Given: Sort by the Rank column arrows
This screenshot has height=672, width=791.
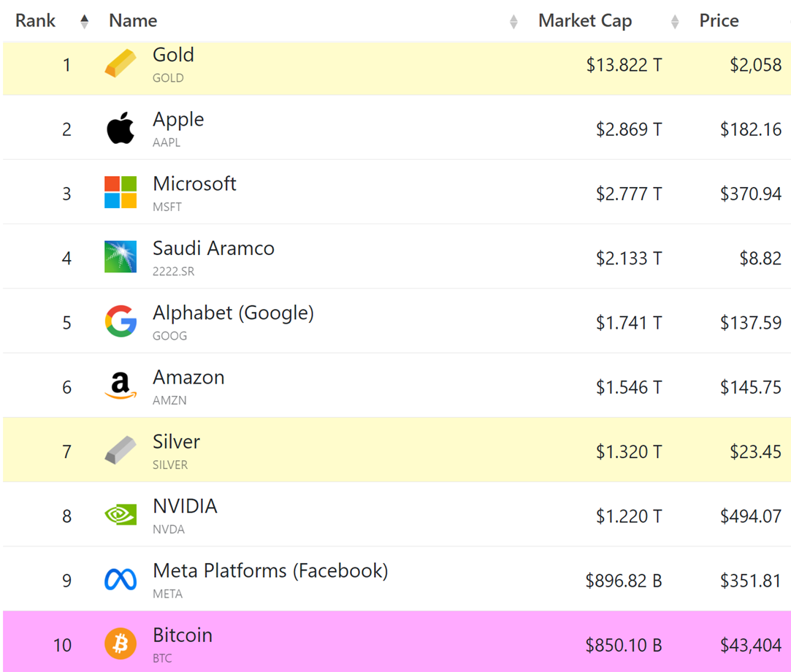Looking at the screenshot, I should (84, 21).
